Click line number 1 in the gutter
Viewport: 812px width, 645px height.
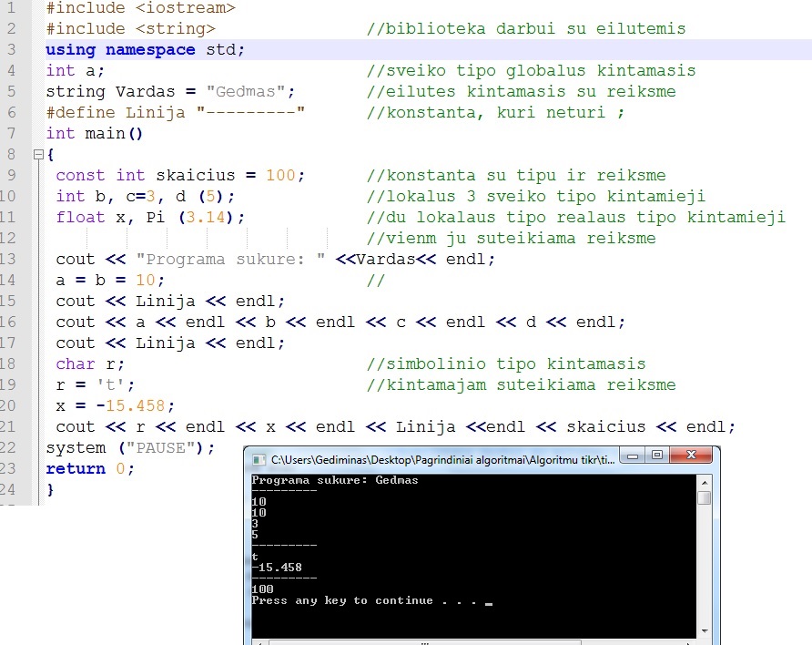tap(11, 8)
